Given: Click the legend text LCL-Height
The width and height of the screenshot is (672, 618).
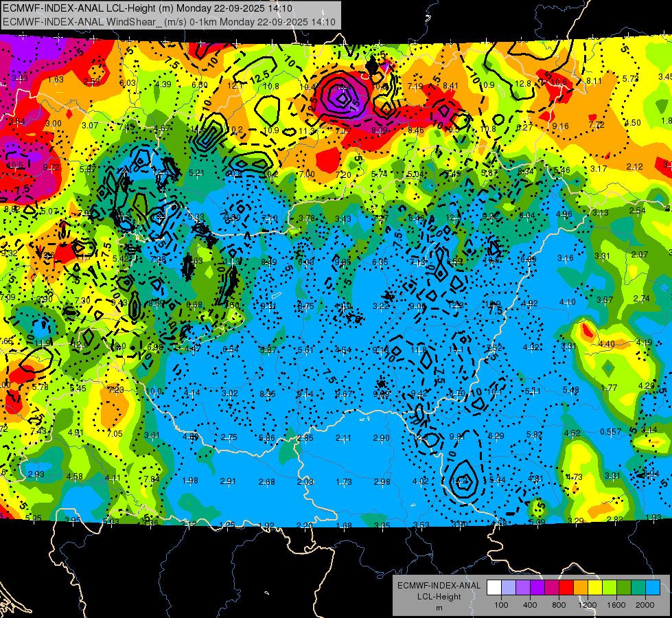Looking at the screenshot, I should pyautogui.click(x=439, y=597).
